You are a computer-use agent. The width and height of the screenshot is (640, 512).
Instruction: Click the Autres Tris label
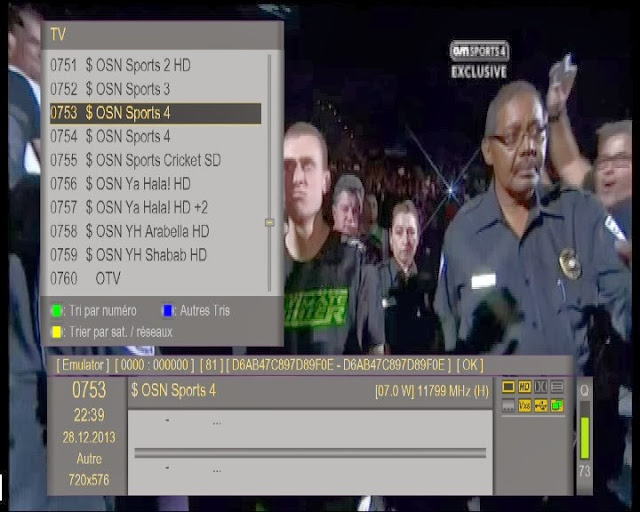click(205, 311)
